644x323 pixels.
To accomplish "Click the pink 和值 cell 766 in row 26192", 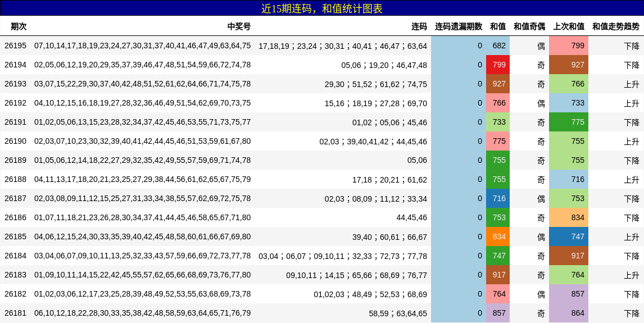I will [x=498, y=103].
